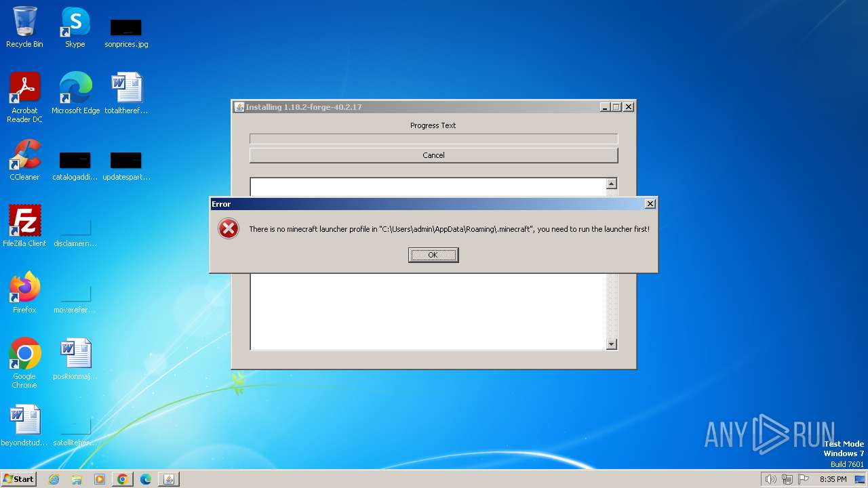868x488 pixels.
Task: Click OK in the Error dialog
Action: tap(433, 255)
